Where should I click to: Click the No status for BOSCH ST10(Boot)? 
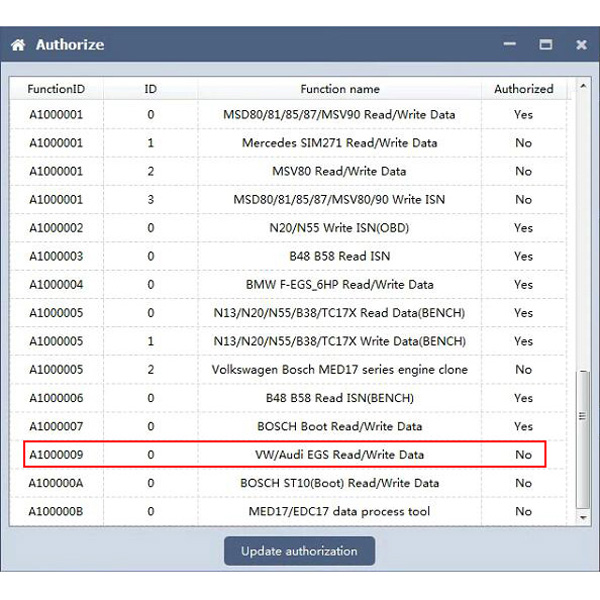[523, 483]
